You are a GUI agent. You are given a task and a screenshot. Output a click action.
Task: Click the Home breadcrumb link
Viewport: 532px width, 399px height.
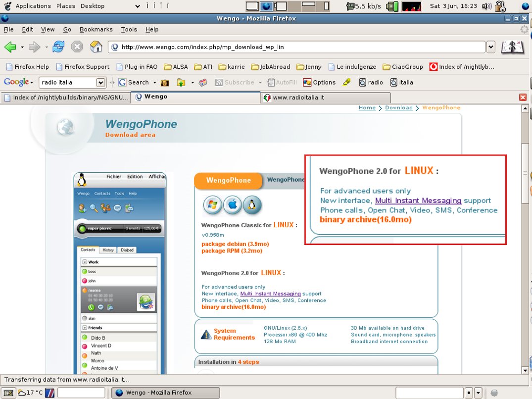367,108
